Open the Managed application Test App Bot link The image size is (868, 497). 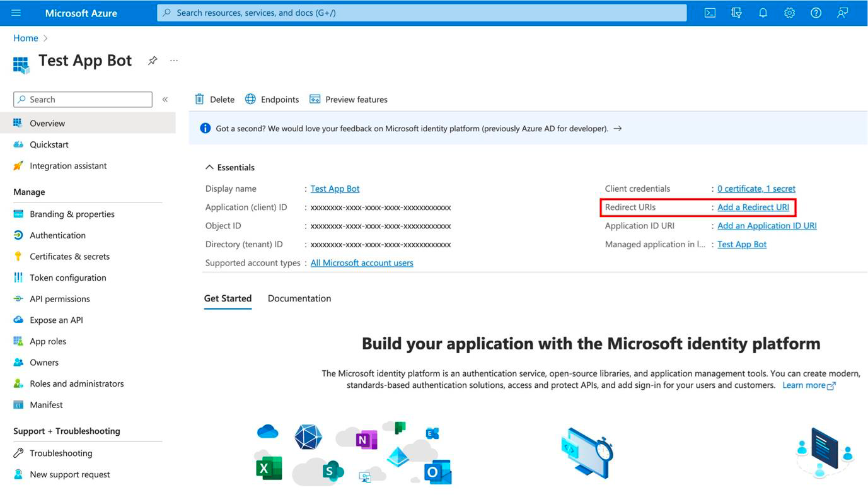742,244
